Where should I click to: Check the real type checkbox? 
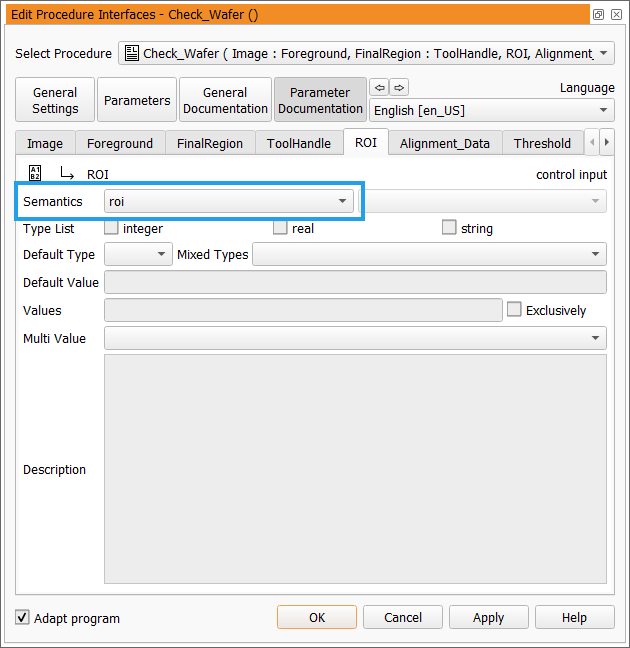tap(280, 228)
